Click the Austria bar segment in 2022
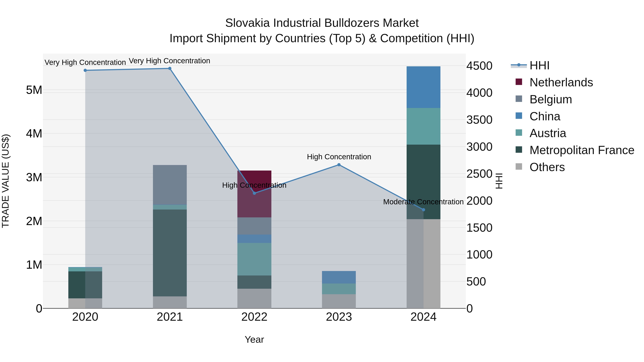 click(255, 259)
